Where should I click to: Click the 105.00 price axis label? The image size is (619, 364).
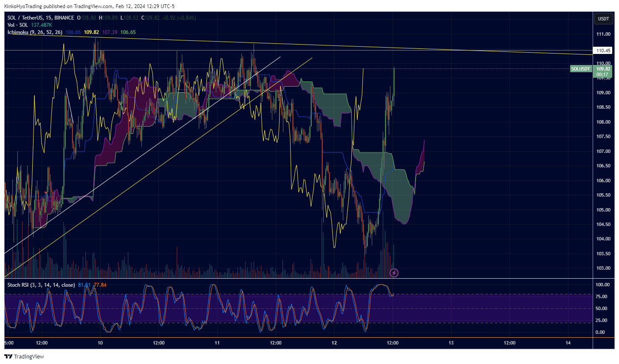pyautogui.click(x=603, y=210)
